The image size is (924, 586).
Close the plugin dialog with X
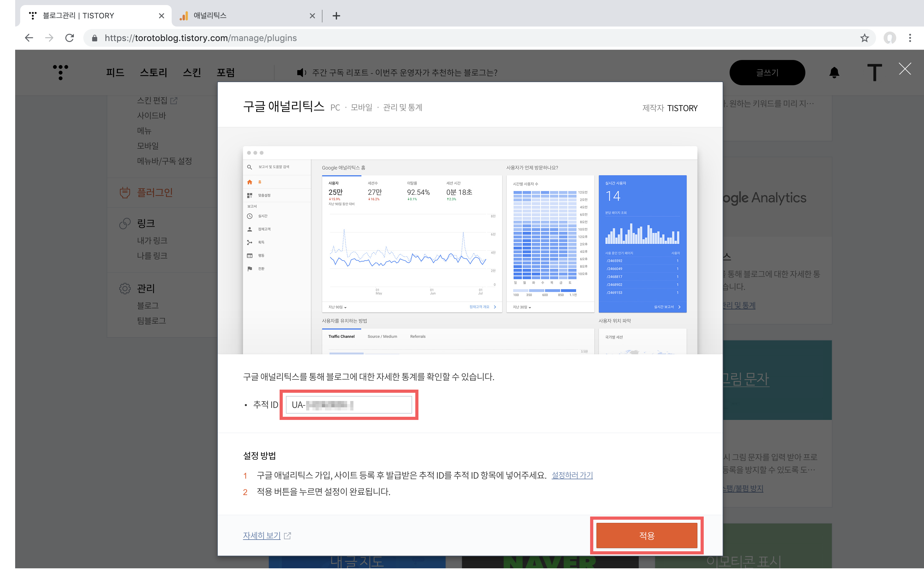(904, 69)
